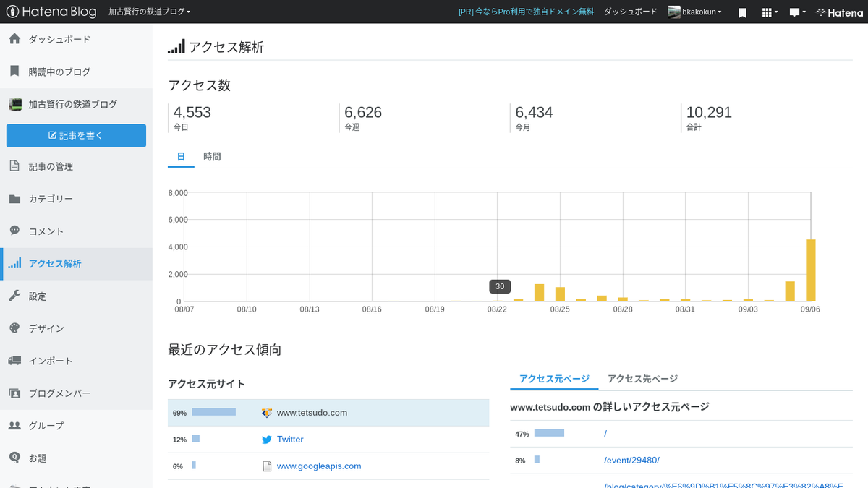The height and width of the screenshot is (488, 868).
Task: Click the palette icon for デザイン
Action: [x=14, y=328]
